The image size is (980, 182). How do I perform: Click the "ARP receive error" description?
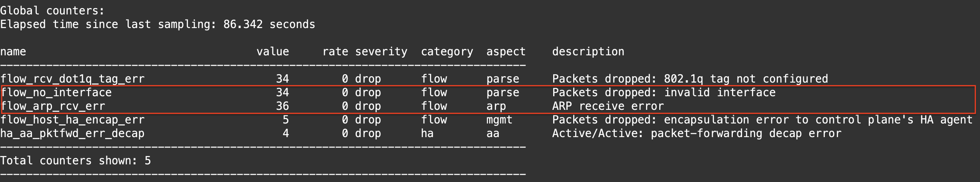[x=608, y=106]
